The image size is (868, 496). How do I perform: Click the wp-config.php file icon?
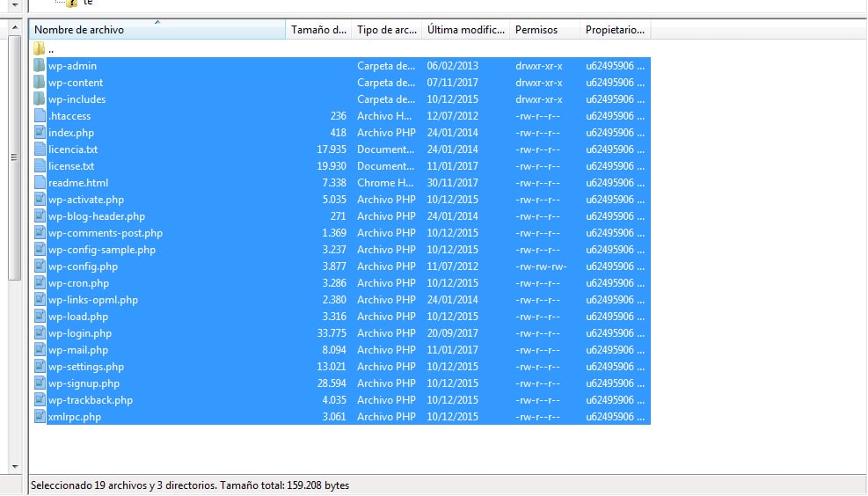(x=40, y=266)
